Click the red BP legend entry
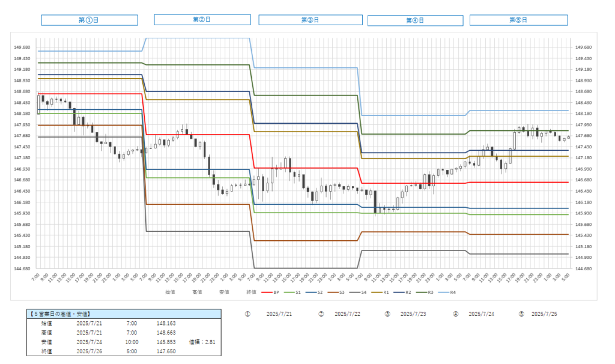 pos(271,293)
